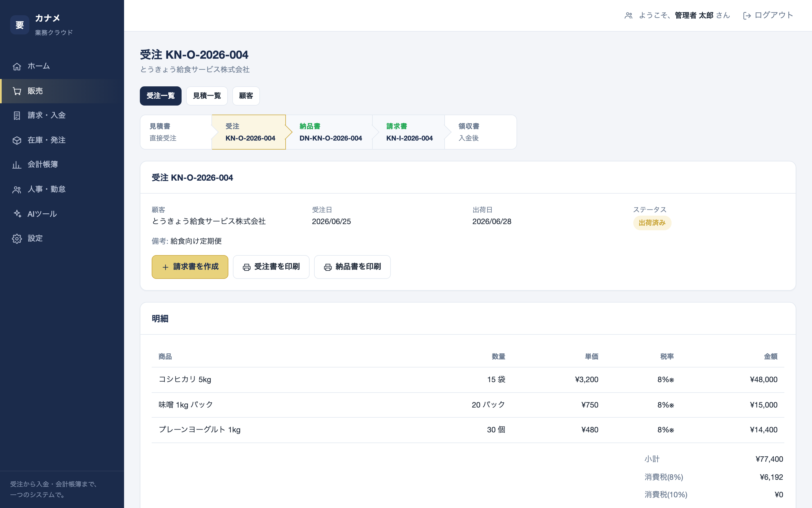
Task: Click the コシヒカリ 5kg product row
Action: [468, 380]
